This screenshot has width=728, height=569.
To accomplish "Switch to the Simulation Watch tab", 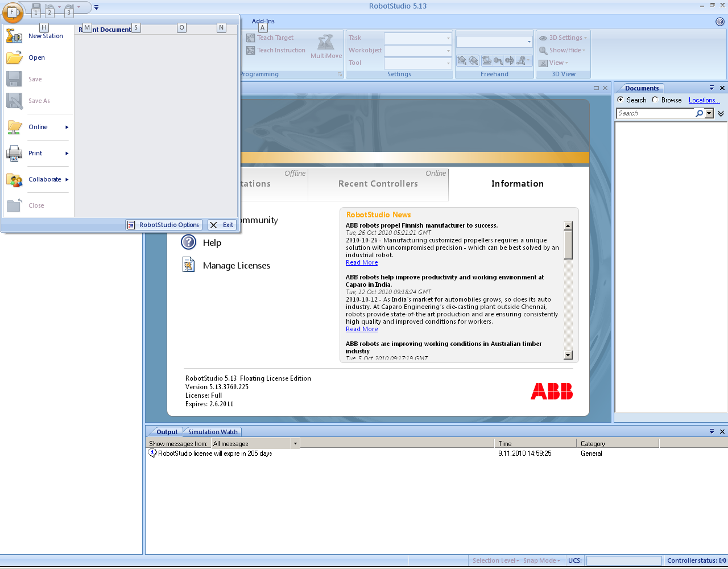I will [213, 432].
